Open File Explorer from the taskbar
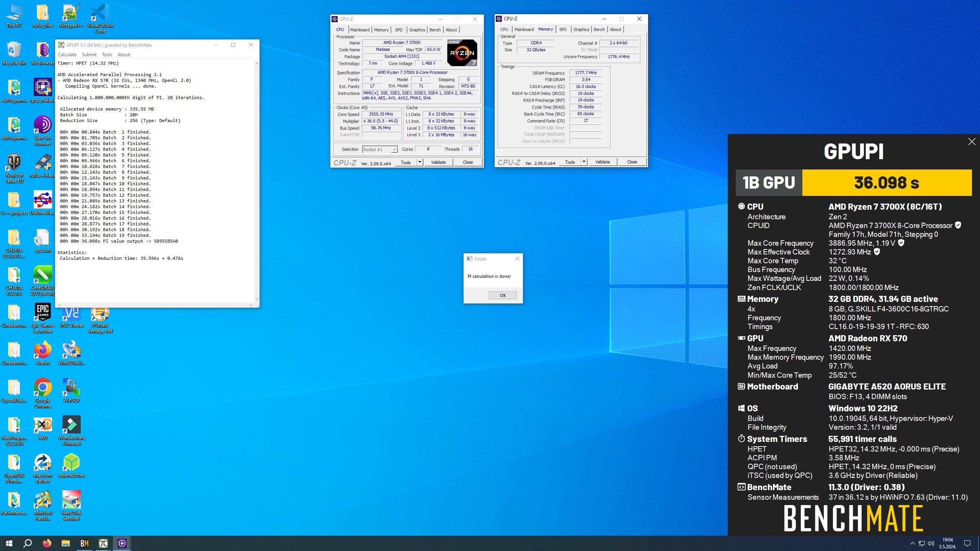 pyautogui.click(x=65, y=543)
